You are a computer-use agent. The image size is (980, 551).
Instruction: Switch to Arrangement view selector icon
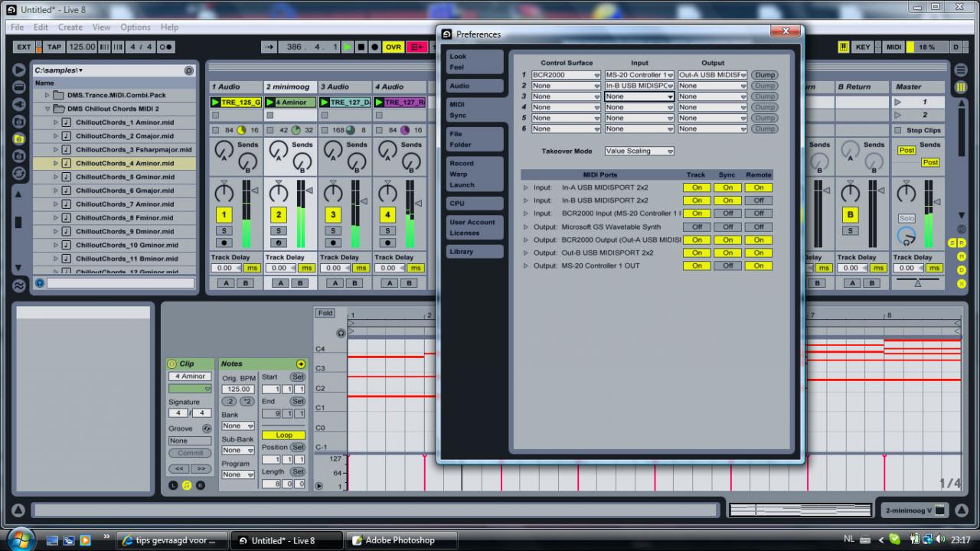[961, 70]
